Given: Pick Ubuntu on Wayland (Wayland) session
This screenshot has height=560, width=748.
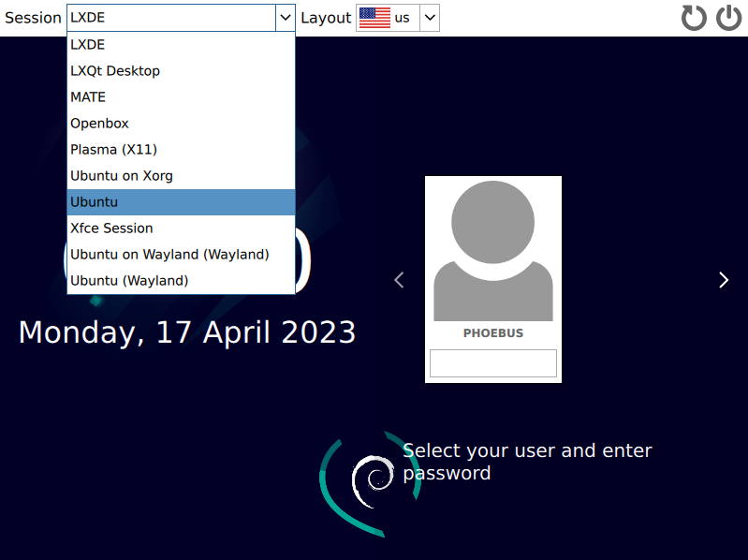Looking at the screenshot, I should pos(182,254).
